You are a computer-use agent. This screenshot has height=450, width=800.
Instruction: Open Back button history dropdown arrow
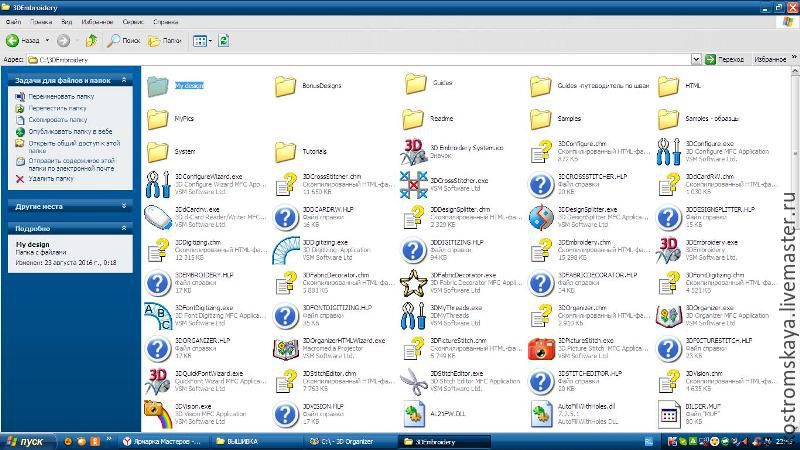pos(47,40)
